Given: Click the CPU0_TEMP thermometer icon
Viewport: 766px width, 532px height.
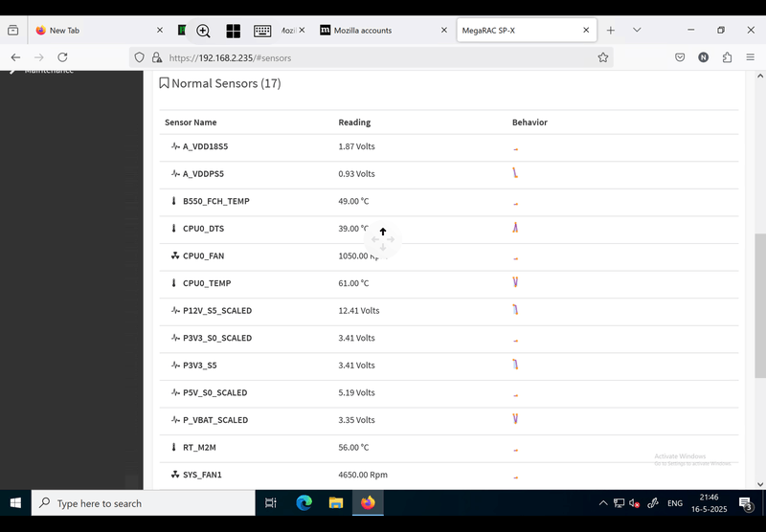Looking at the screenshot, I should pos(173,282).
